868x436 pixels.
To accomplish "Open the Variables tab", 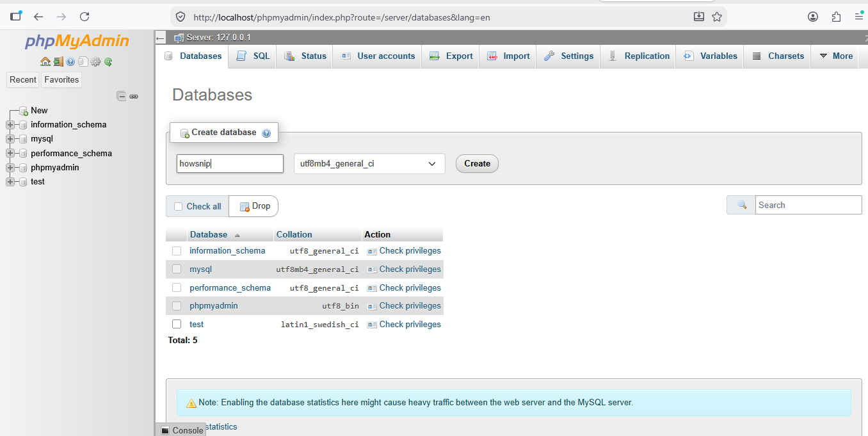I will [x=711, y=56].
